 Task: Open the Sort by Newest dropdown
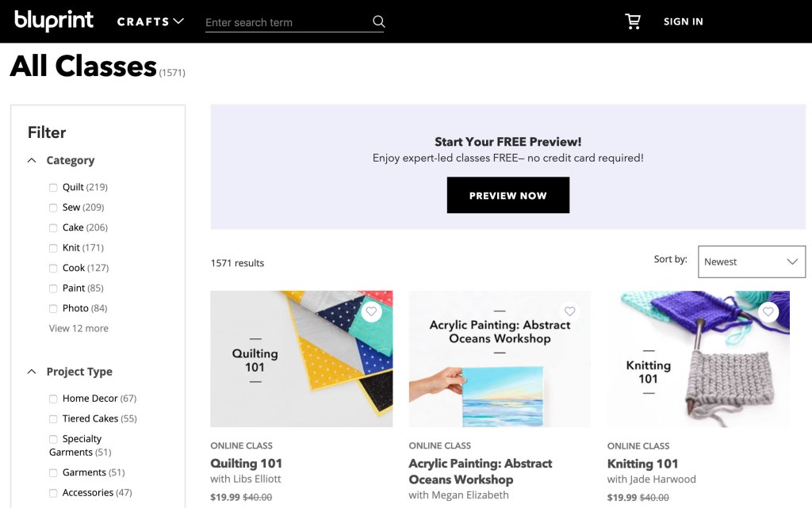[x=751, y=262]
